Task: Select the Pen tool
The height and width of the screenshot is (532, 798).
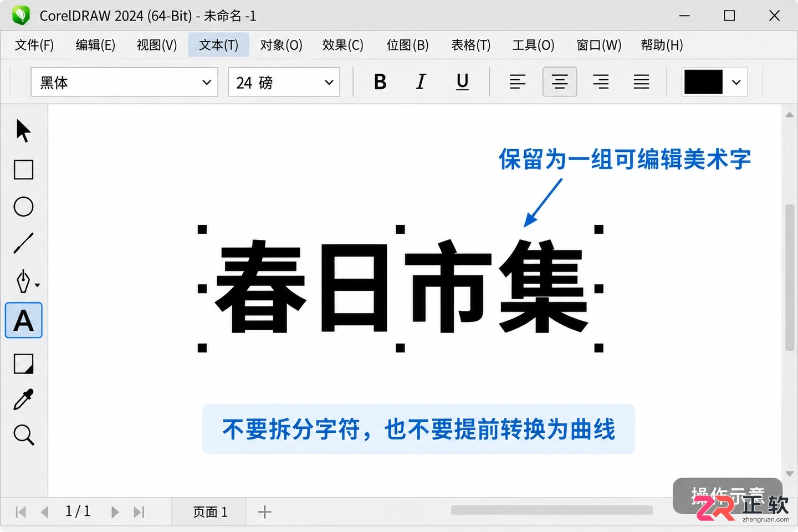Action: click(23, 281)
